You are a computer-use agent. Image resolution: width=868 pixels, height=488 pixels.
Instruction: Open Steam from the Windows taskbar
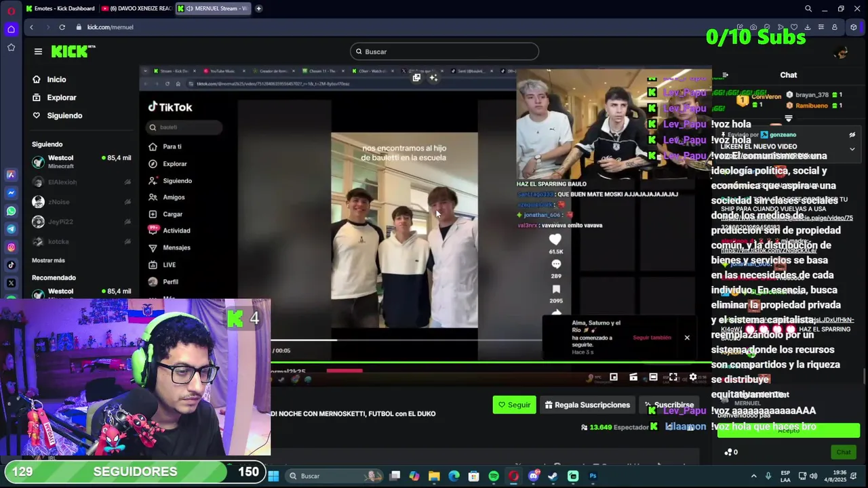(x=553, y=476)
